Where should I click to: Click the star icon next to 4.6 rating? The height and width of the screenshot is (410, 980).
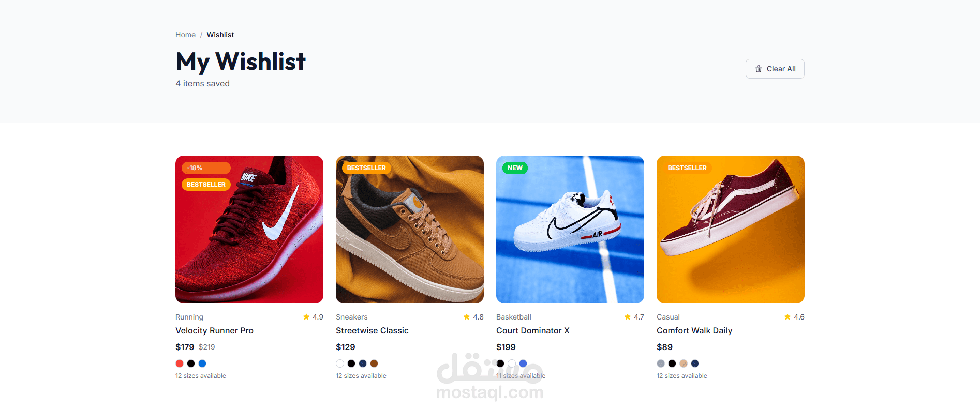788,317
